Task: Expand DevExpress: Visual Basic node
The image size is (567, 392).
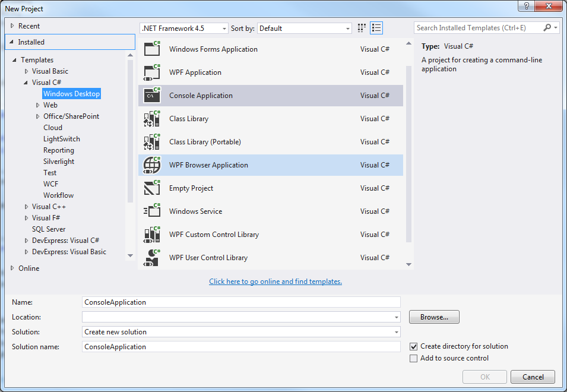Action: [x=26, y=252]
